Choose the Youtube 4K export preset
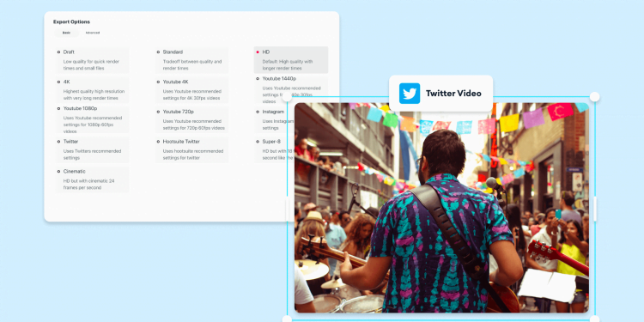This screenshot has height=322, width=644. tap(191, 90)
